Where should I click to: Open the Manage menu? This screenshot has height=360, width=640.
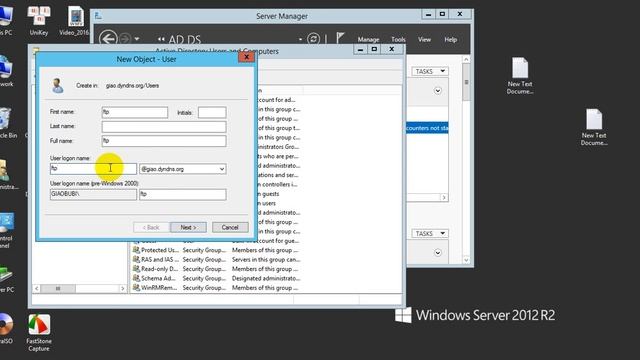(368, 40)
